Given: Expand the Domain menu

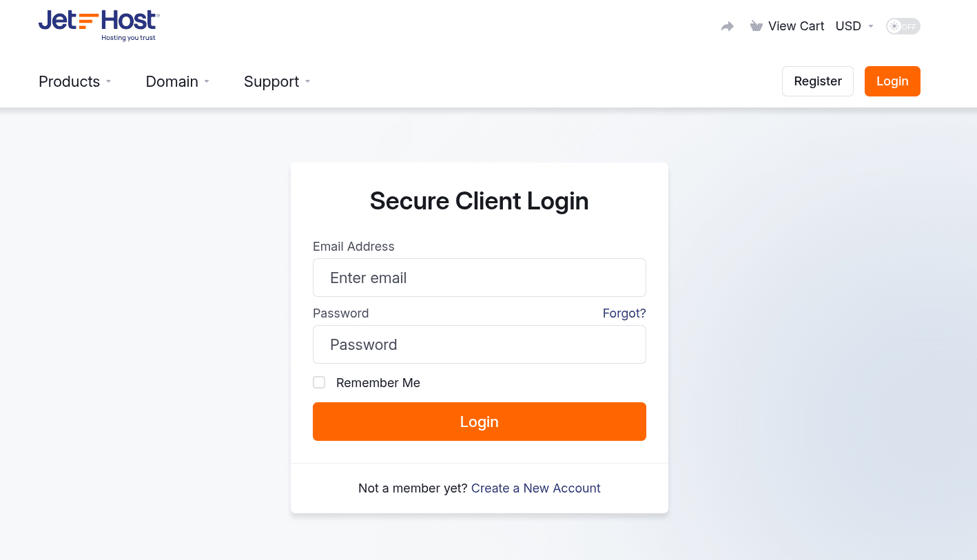Looking at the screenshot, I should pos(177,81).
